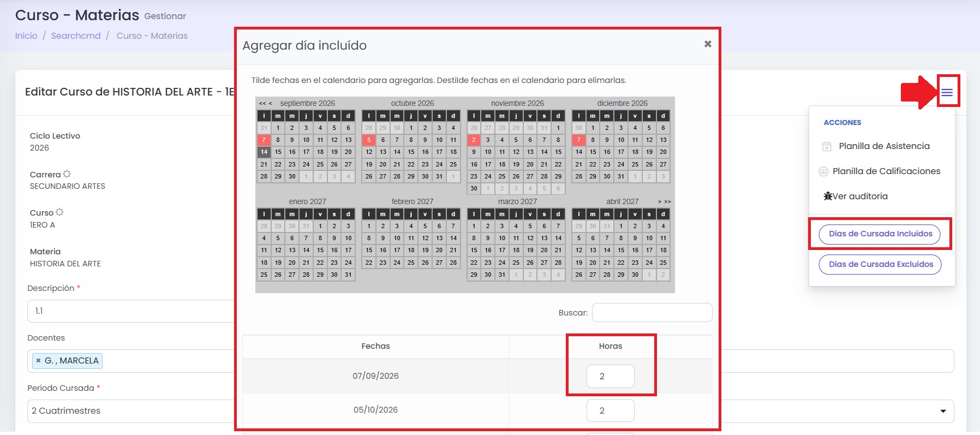Tick dark 14 in septiembre 2026
This screenshot has height=435, width=980.
(x=264, y=152)
